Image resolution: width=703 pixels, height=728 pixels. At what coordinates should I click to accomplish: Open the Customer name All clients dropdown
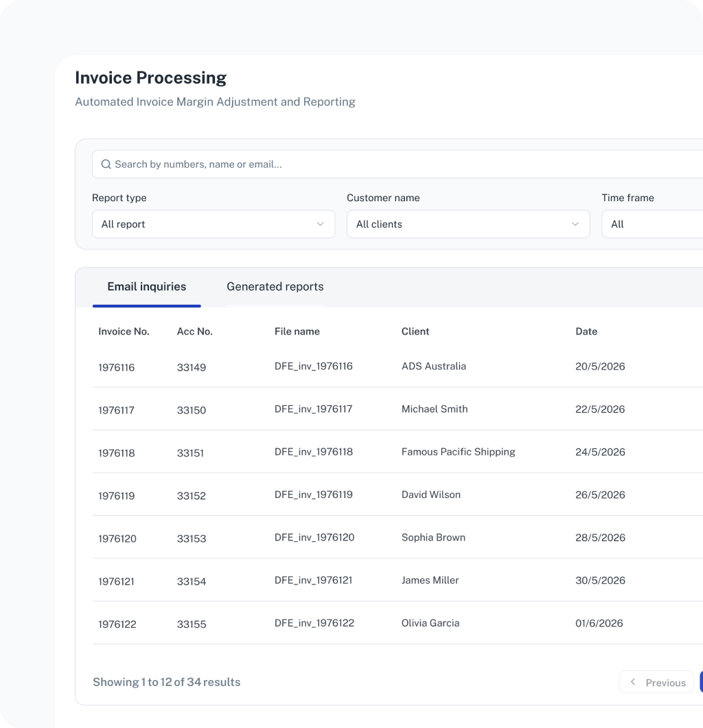pos(468,225)
